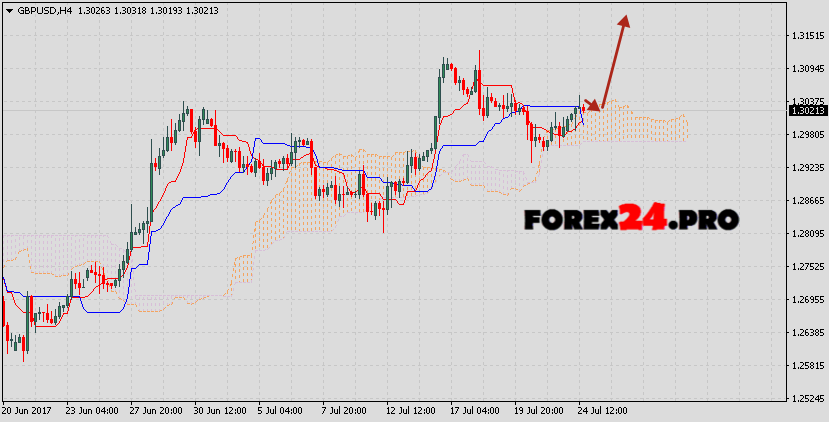Select the GBPUSD,H4 chart title text
Image resolution: width=829 pixels, height=422 pixels.
[44, 9]
